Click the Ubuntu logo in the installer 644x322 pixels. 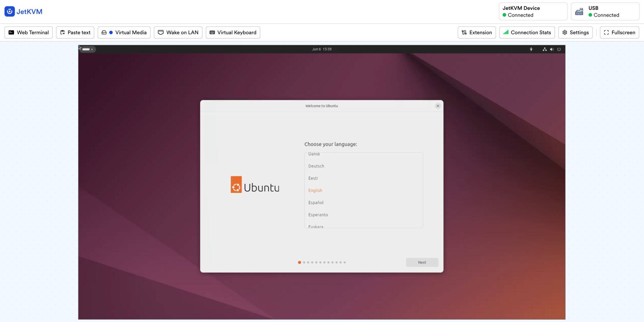pos(255,185)
